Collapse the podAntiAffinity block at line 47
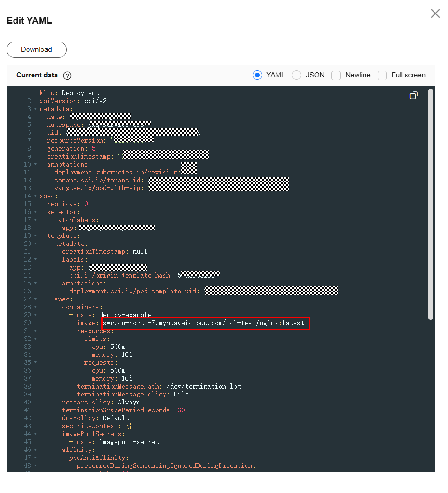This screenshot has height=493, width=448. pyautogui.click(x=35, y=458)
